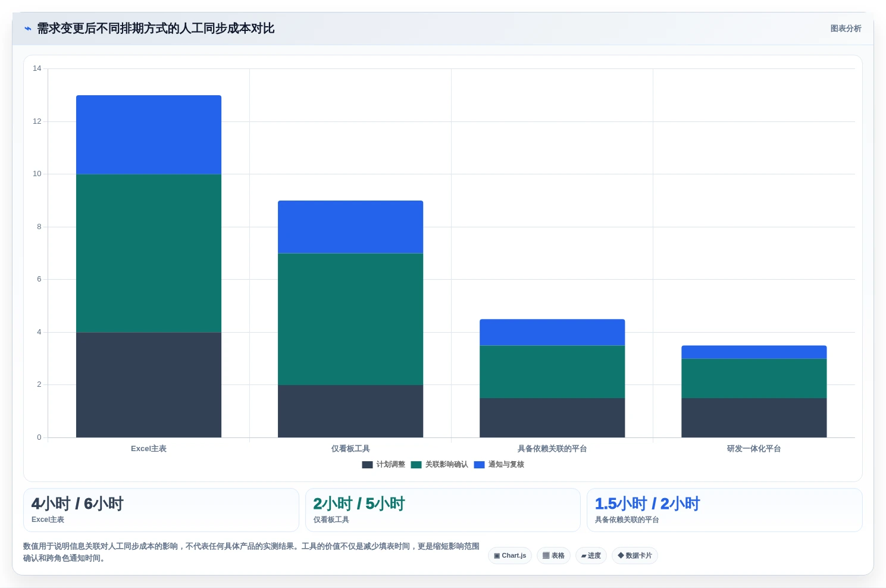
Task: Click the 研发一体化平台 x-axis label
Action: coord(754,449)
